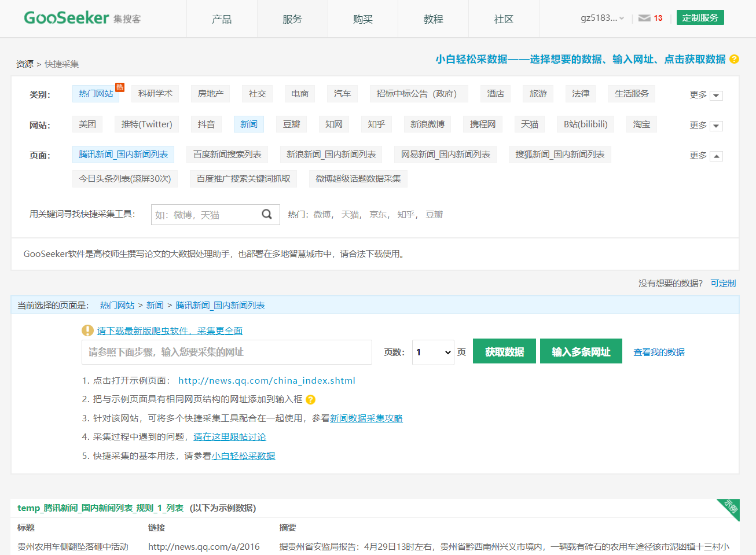Click the help icon after step 2
The height and width of the screenshot is (555, 756).
(310, 399)
